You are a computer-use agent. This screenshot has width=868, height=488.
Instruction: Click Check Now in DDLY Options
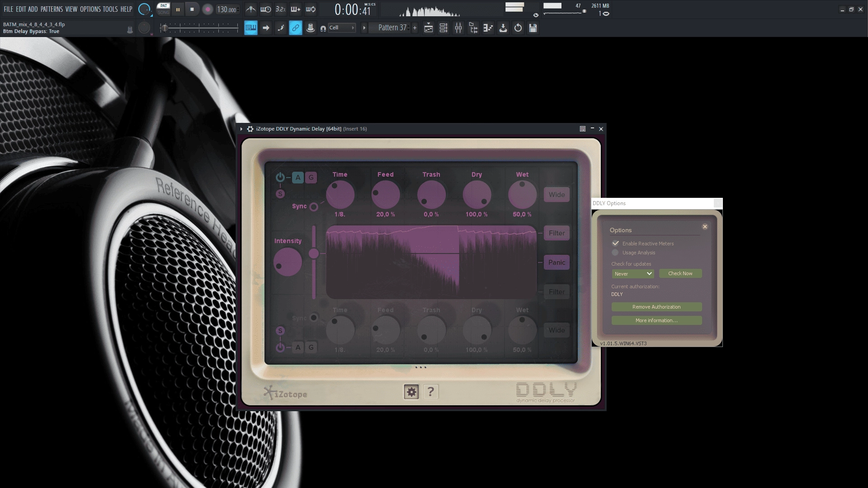coord(680,273)
